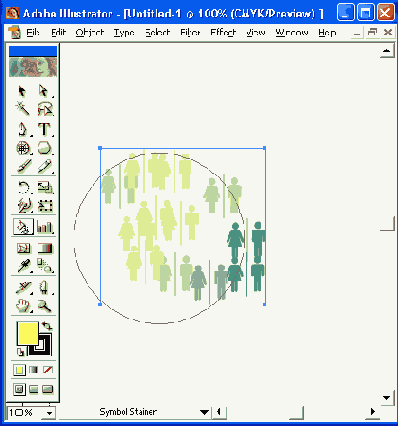Open the status bar Symbol Stainer popup
Image resolution: width=398 pixels, height=426 pixels.
[x=204, y=412]
